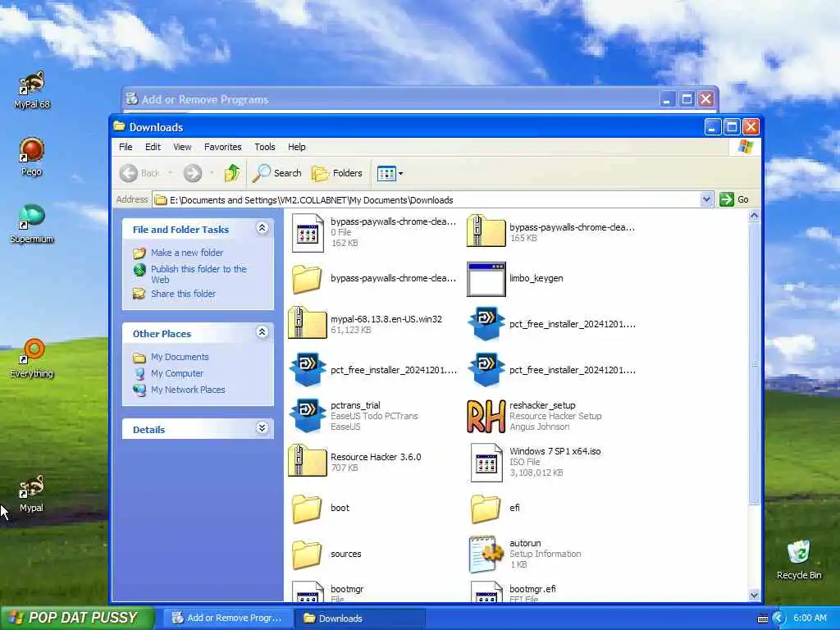Show hidden tray icons arrow
This screenshot has height=630, width=840.
pyautogui.click(x=778, y=619)
